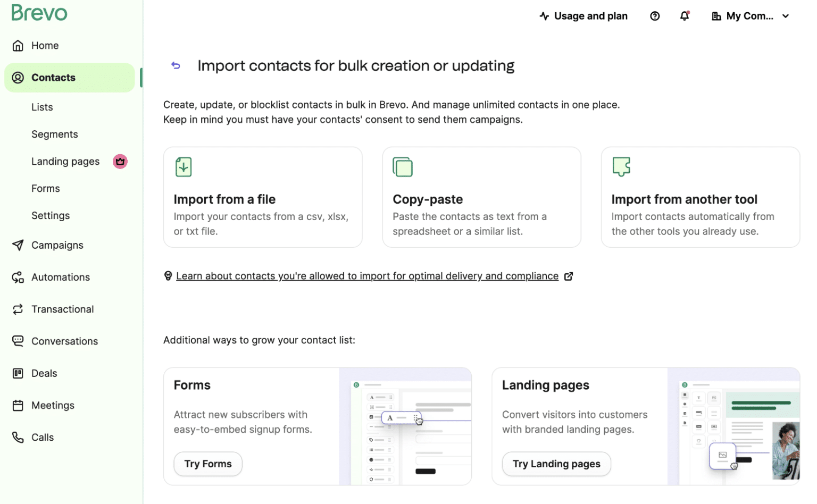
Task: Click the Forms preview illustration thumbnail
Action: (405, 426)
